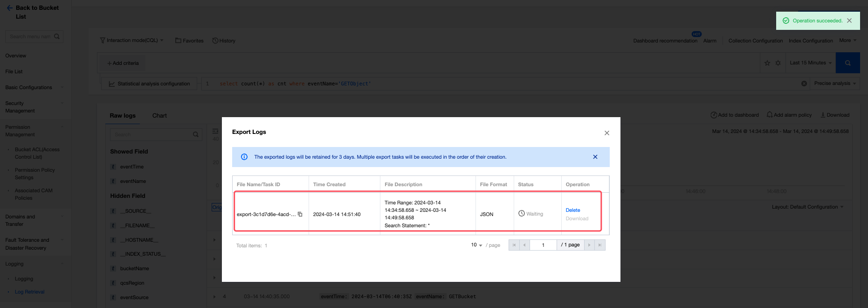Select __INDEX_STATUS__ hidden field
Image resolution: width=868 pixels, height=308 pixels.
click(143, 254)
